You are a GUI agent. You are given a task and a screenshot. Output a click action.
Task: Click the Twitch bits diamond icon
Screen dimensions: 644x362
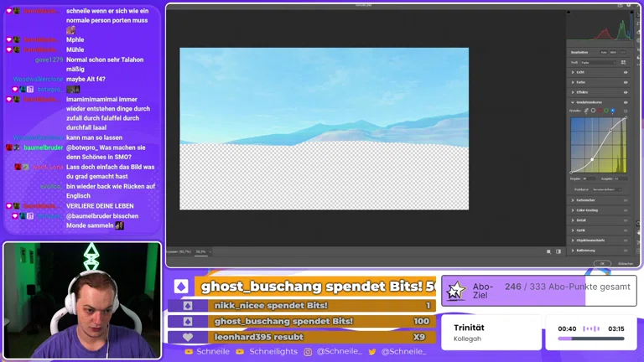coord(181,287)
